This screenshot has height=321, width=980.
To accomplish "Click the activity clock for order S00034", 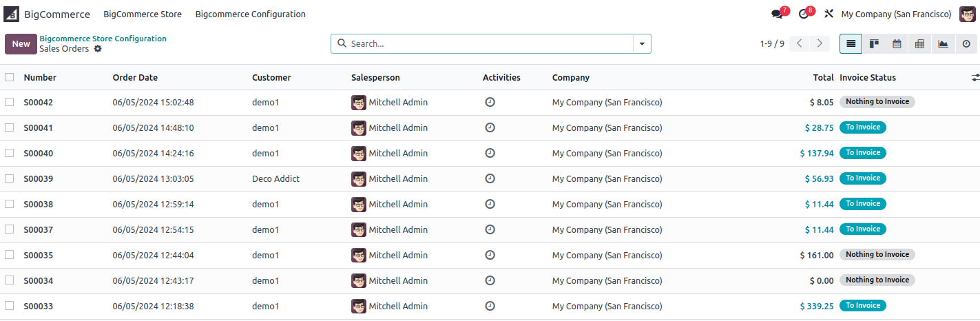I will (490, 280).
